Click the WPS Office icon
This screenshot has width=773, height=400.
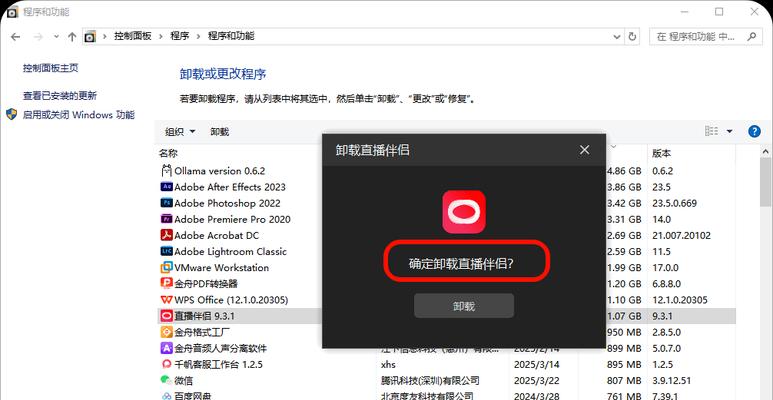click(x=166, y=300)
